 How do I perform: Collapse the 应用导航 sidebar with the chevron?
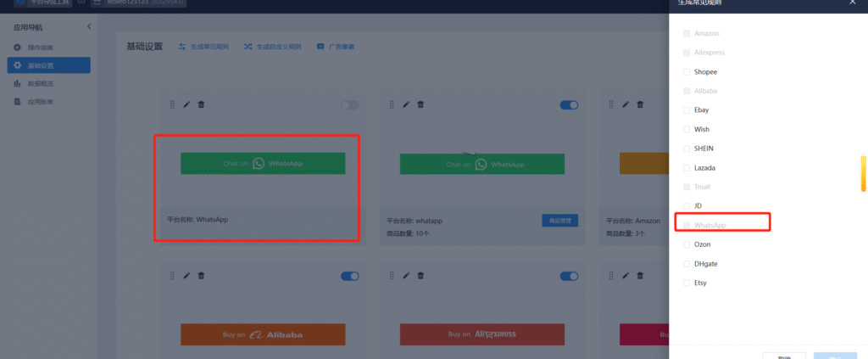[88, 26]
